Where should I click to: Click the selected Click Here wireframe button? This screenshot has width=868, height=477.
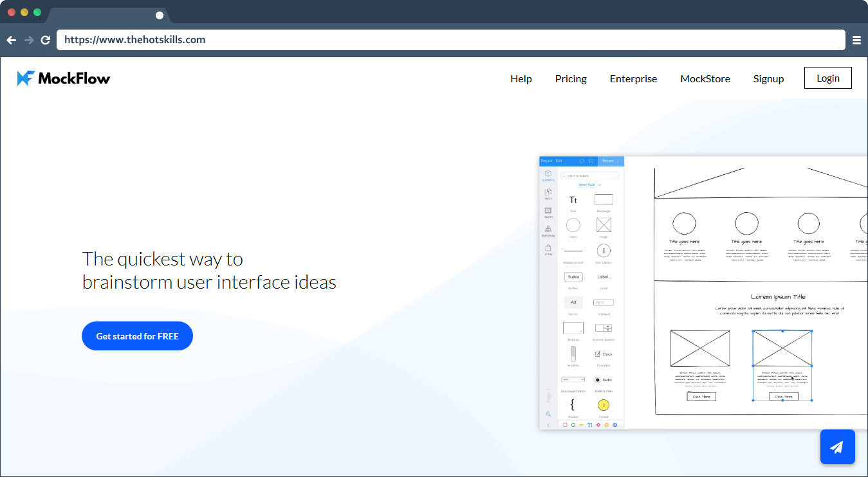pos(783,397)
